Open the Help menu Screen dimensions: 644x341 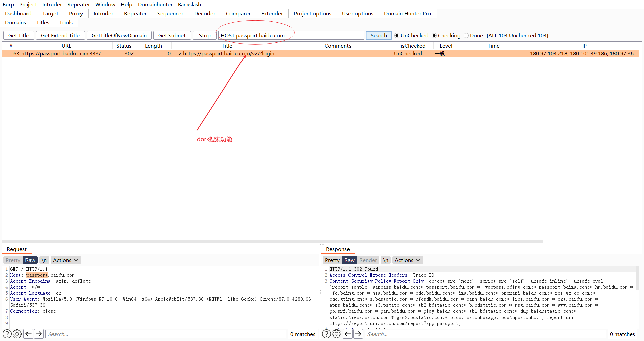127,4
